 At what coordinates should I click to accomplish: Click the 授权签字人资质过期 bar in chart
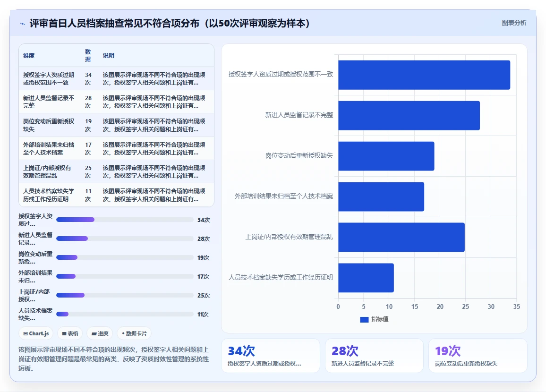[x=424, y=75]
